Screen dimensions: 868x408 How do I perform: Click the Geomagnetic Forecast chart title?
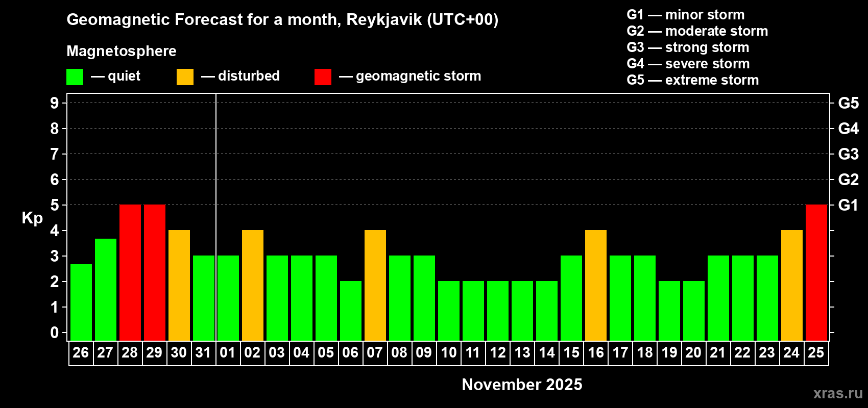pos(282,19)
